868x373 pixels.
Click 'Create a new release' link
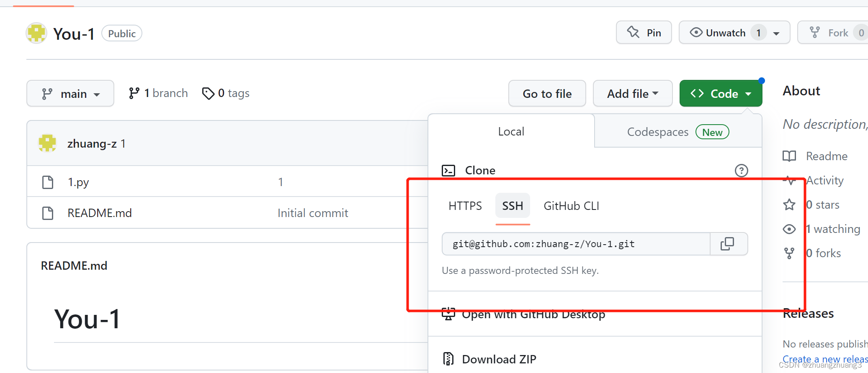tap(825, 359)
